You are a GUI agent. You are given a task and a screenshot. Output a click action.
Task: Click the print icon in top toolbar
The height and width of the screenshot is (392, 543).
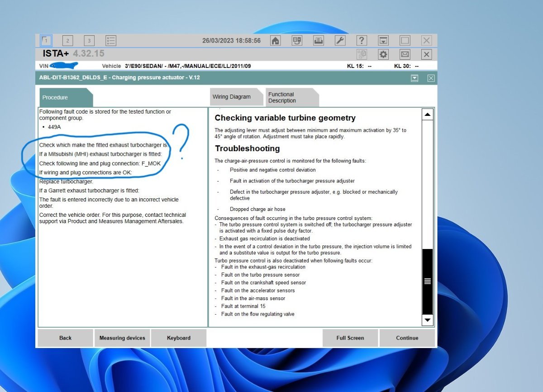pos(319,41)
